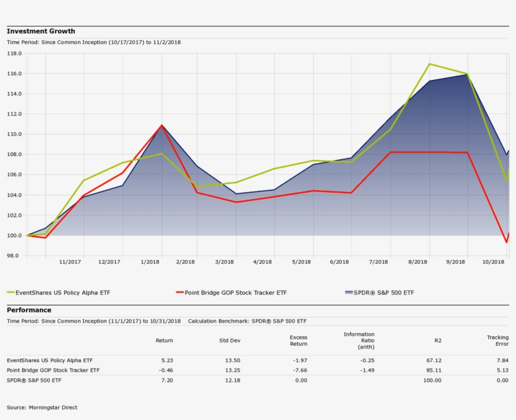This screenshot has height=420, width=516.
Task: Click the R2 value 100.00
Action: (432, 380)
